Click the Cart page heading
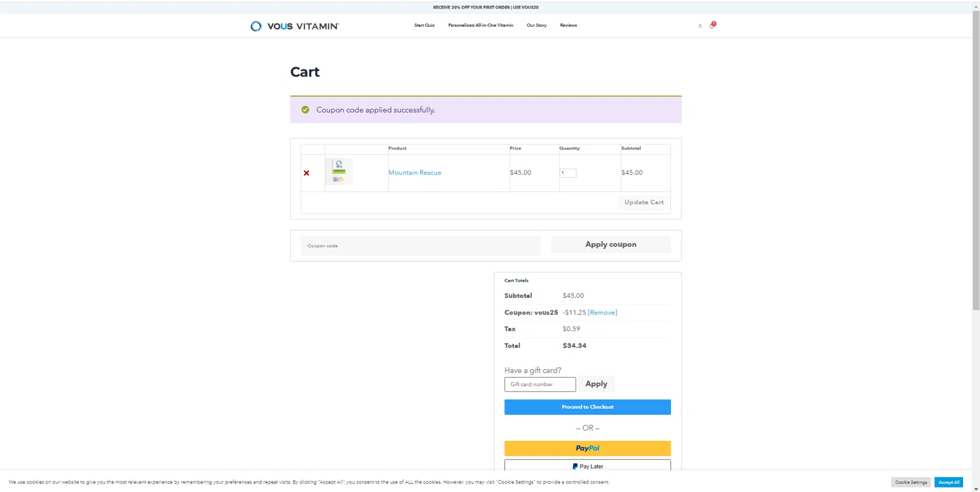Viewport: 980px width, 492px height. click(304, 72)
